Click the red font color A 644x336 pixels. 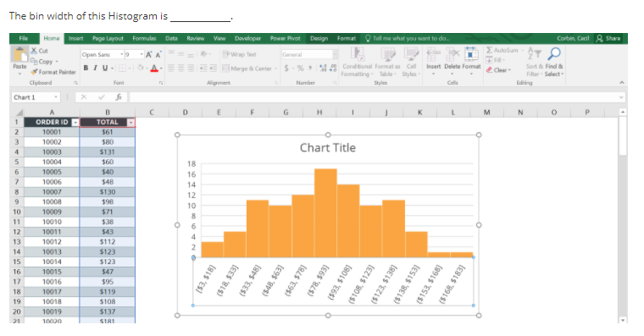pos(154,68)
